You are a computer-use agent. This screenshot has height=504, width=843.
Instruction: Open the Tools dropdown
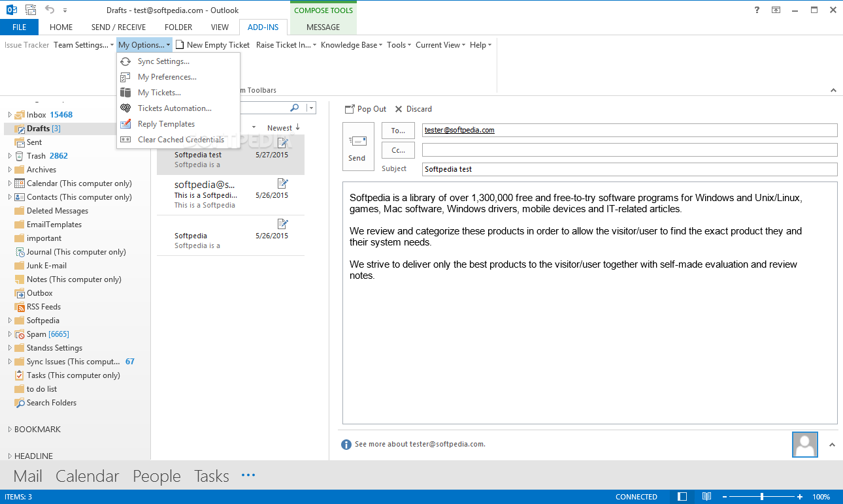point(399,45)
